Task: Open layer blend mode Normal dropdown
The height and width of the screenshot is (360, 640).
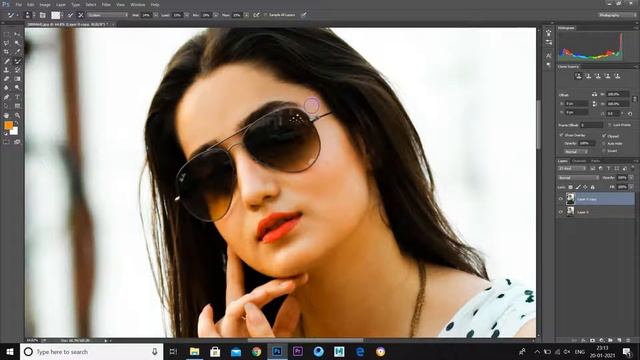Action: pos(578,178)
